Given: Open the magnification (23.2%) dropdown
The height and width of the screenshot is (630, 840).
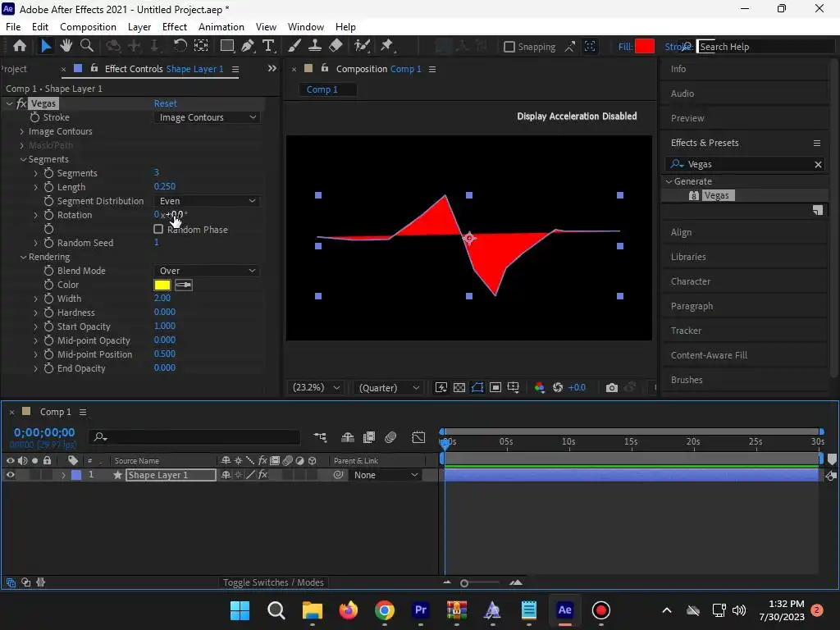Looking at the screenshot, I should point(316,387).
